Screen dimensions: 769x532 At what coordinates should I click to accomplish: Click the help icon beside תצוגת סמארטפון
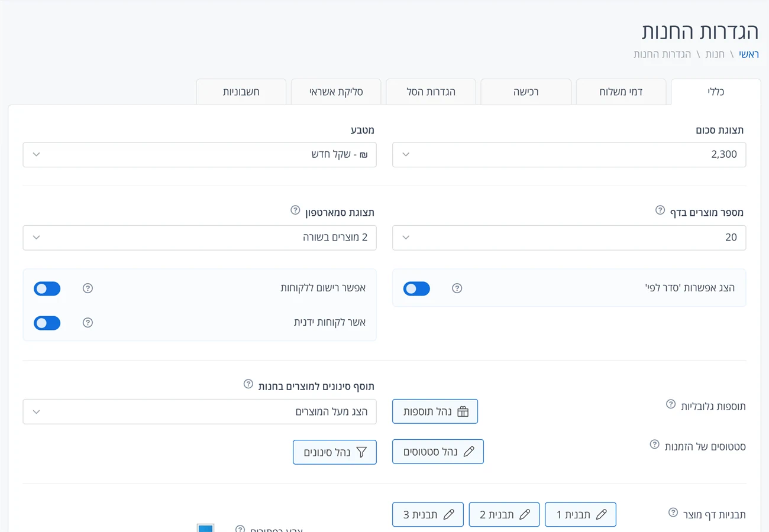tap(296, 210)
